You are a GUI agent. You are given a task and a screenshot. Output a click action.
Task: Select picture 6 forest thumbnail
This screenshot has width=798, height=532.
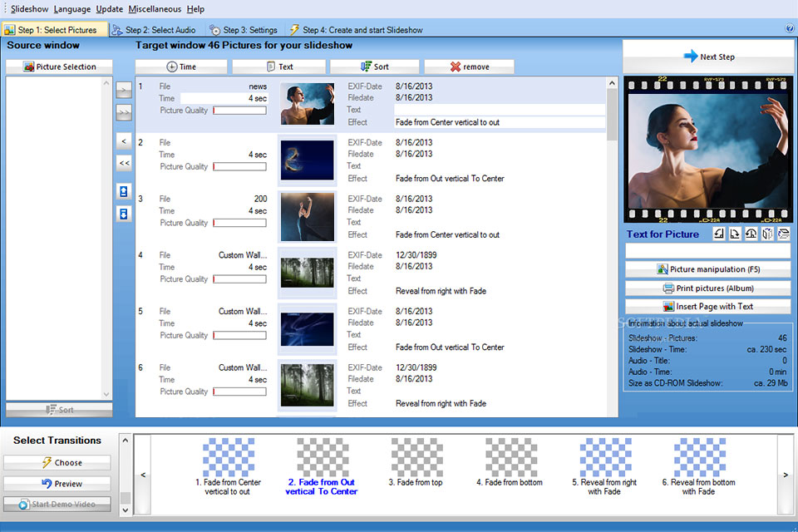pos(308,385)
